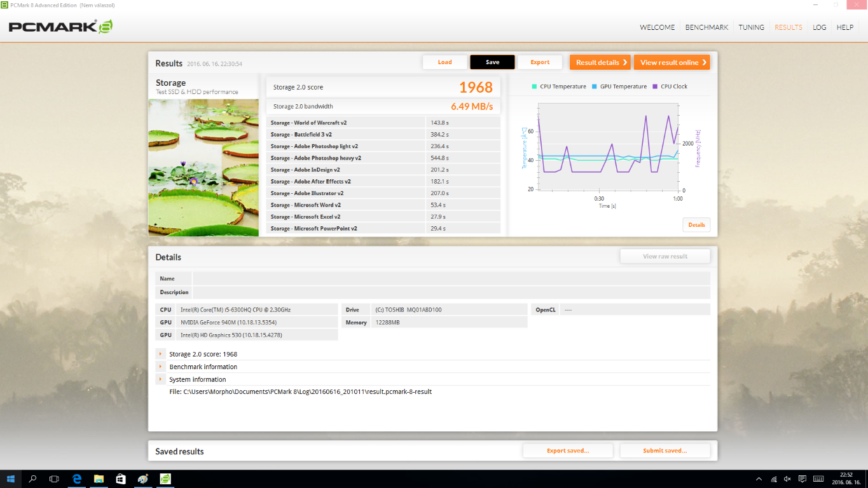The height and width of the screenshot is (488, 868).
Task: Select the Storage - Battlefield 3 v2 row
Action: coord(383,135)
